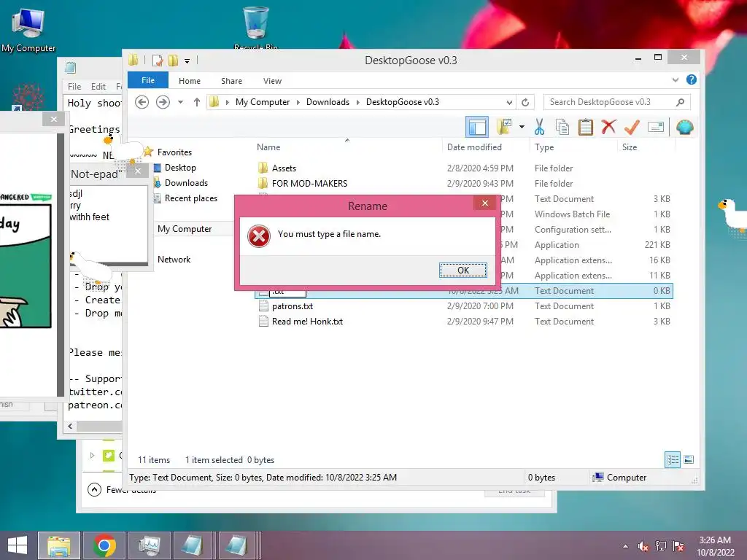This screenshot has height=560, width=747.
Task: Select Downloads in the navigation pane
Action: (186, 183)
